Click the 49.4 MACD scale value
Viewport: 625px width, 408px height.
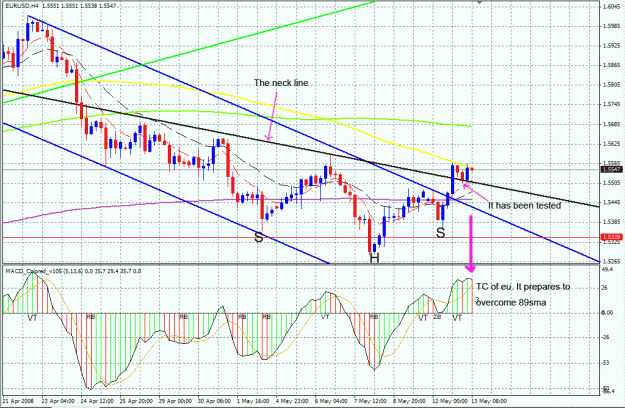coord(606,270)
